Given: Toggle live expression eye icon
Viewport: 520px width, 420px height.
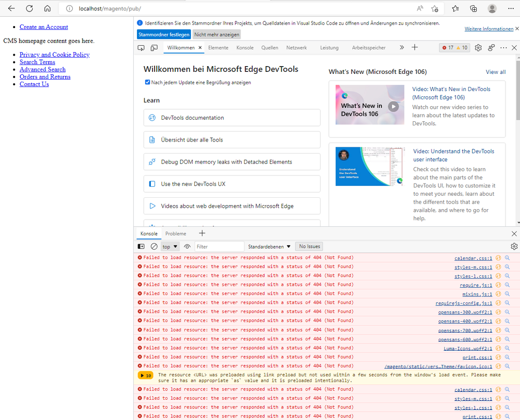Looking at the screenshot, I should [x=187, y=247].
